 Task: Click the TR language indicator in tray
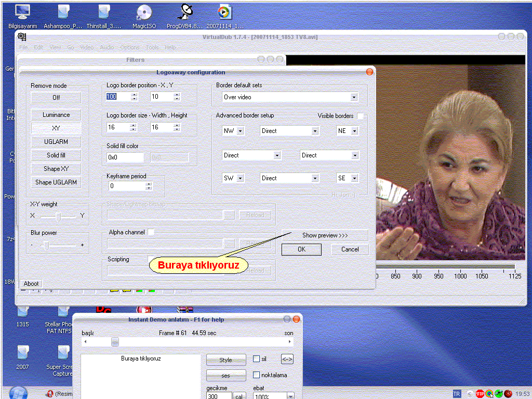pyautogui.click(x=457, y=394)
